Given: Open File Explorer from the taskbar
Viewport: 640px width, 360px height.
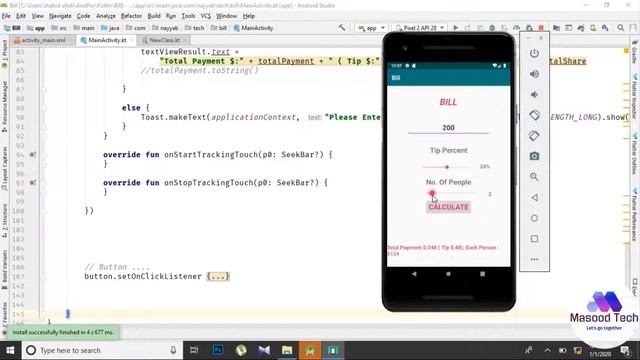Looking at the screenshot, I should point(287,350).
